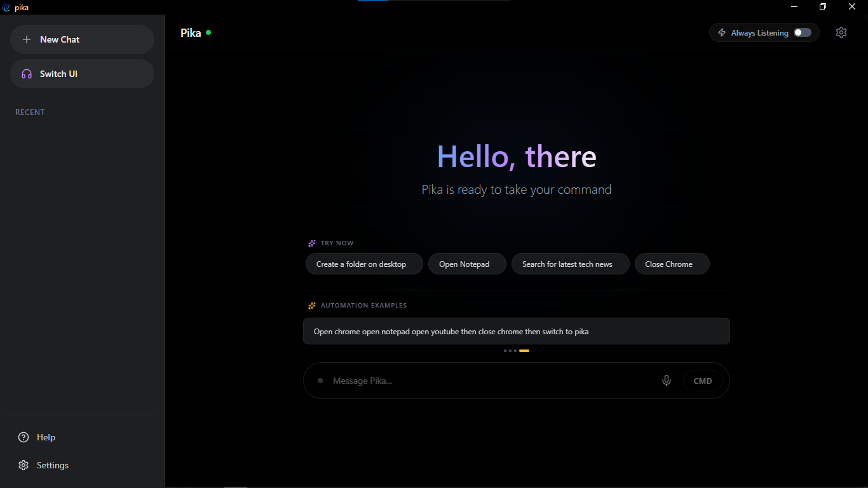Click the Pika logo in the title bar
The height and width of the screenshot is (488, 868).
coord(7,7)
